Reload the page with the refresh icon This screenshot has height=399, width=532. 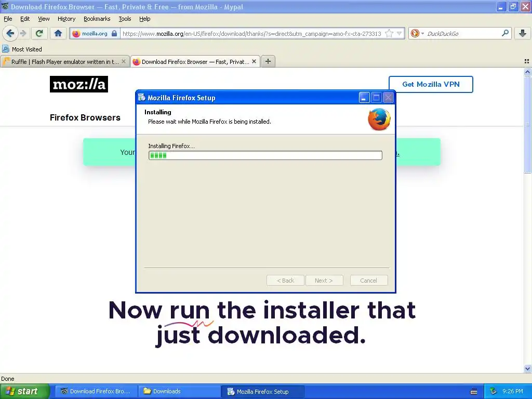coord(39,33)
